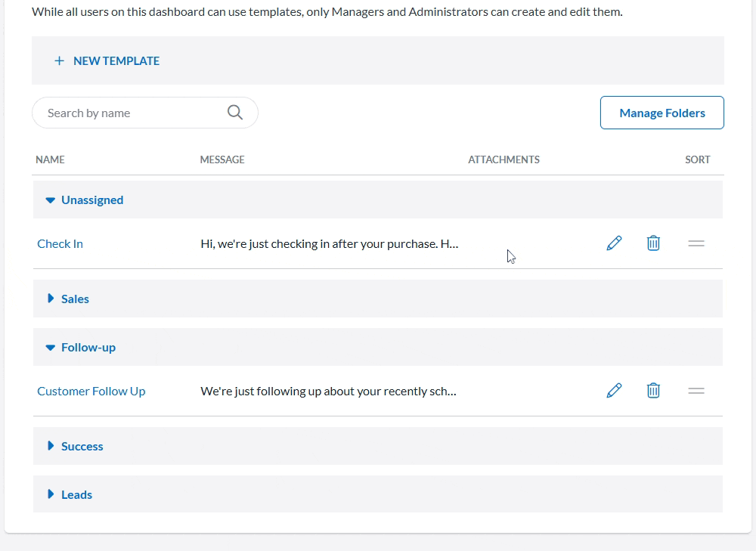
Task: Click the Customer Follow Up message preview
Action: (327, 391)
